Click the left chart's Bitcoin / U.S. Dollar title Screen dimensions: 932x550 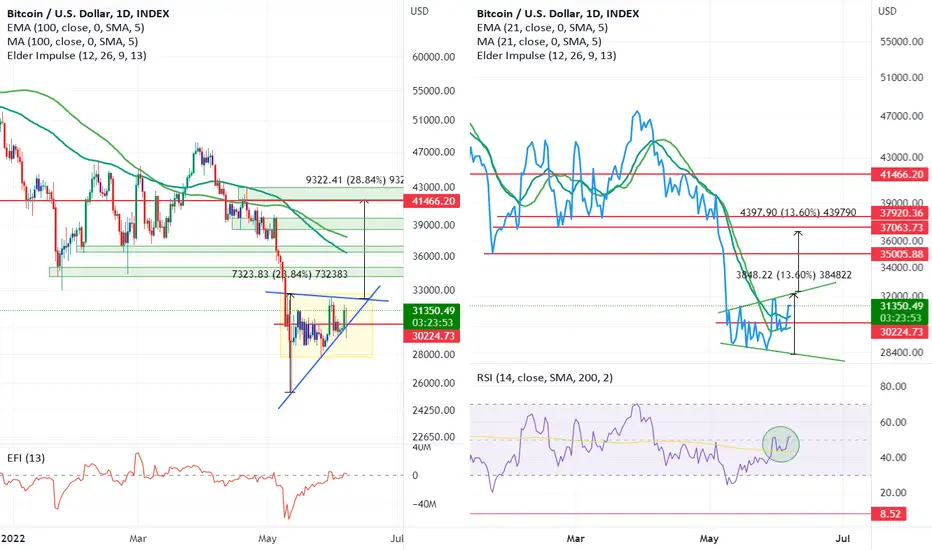(88, 13)
